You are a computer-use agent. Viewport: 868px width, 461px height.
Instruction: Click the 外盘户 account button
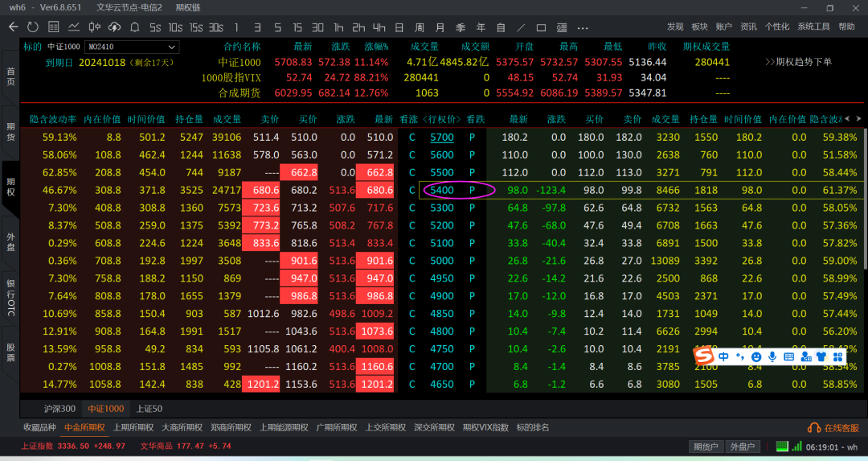tap(743, 447)
